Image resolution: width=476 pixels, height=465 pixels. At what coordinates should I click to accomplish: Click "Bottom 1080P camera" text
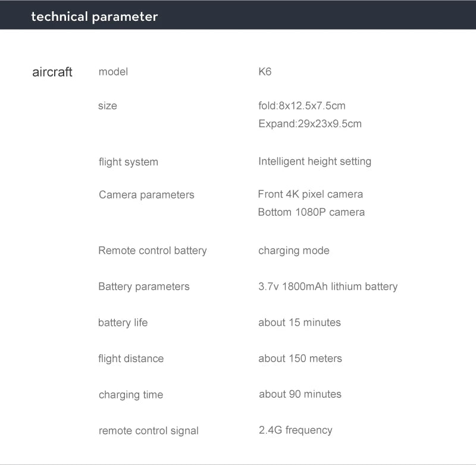[311, 212]
